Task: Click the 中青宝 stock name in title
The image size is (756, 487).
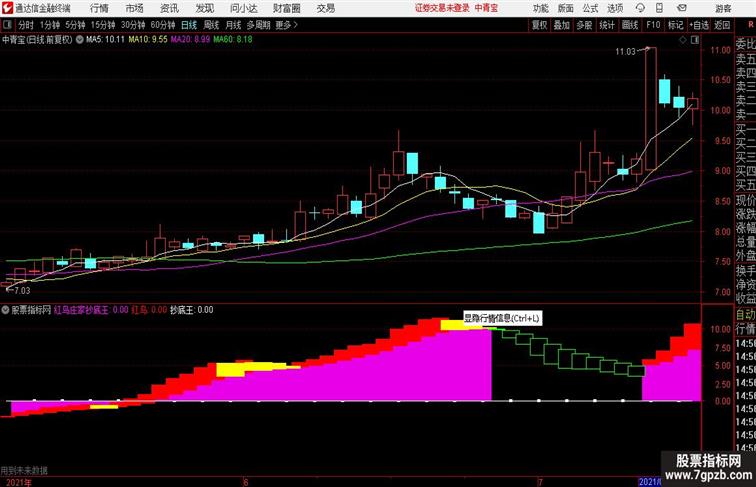Action: click(486, 8)
